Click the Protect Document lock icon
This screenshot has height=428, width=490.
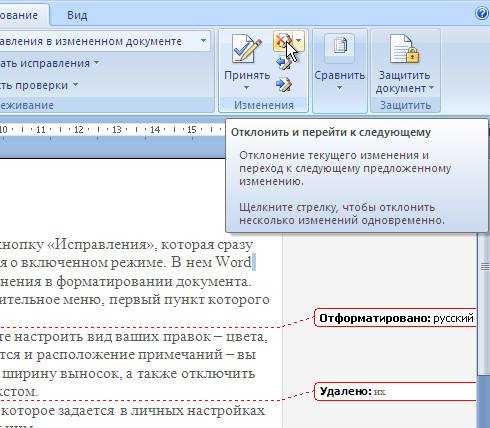tap(404, 49)
